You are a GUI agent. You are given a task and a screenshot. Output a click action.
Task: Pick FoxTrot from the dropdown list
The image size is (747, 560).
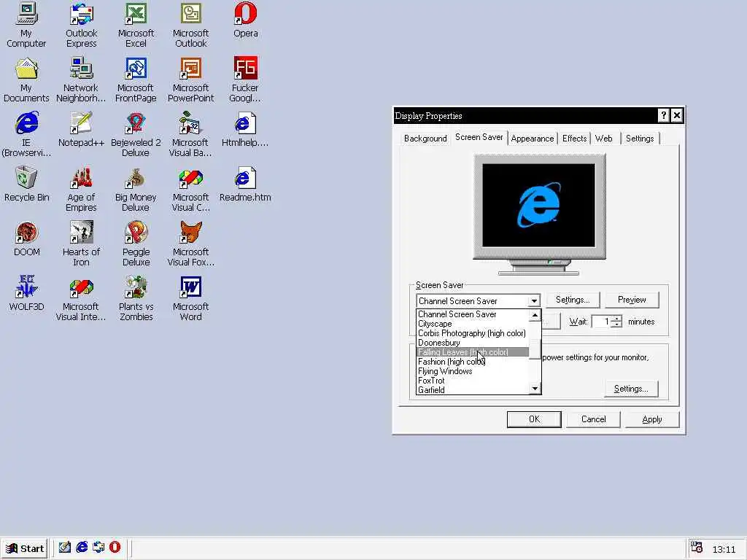pyautogui.click(x=472, y=381)
